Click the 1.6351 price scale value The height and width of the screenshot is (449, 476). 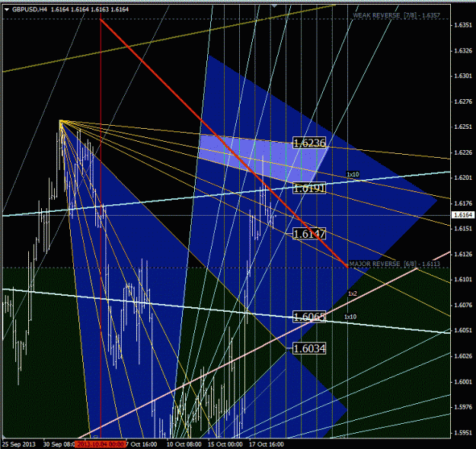click(x=463, y=25)
